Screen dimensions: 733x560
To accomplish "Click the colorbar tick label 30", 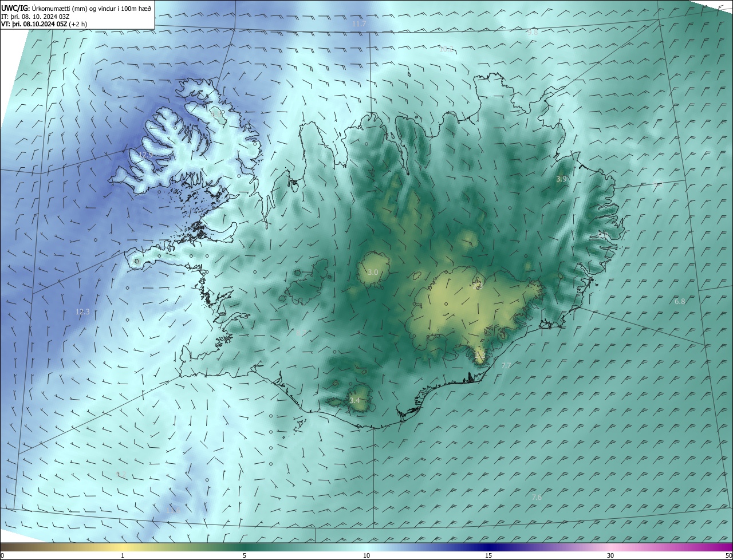I will pyautogui.click(x=610, y=556).
